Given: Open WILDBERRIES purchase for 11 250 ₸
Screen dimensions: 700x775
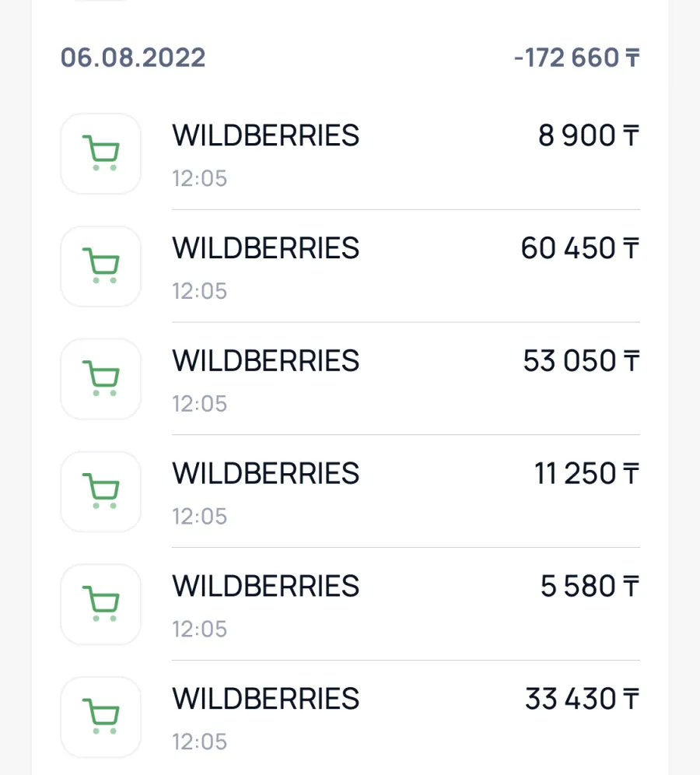Looking at the screenshot, I should click(x=350, y=491).
